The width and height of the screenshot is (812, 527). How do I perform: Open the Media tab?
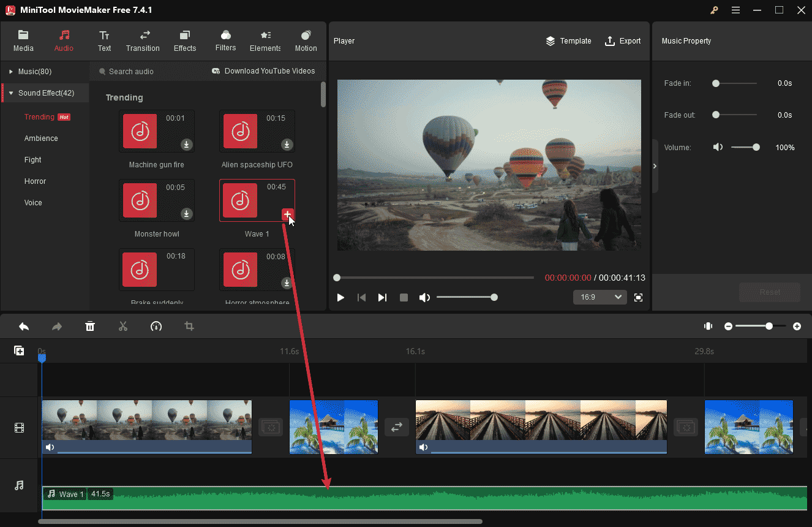point(23,41)
